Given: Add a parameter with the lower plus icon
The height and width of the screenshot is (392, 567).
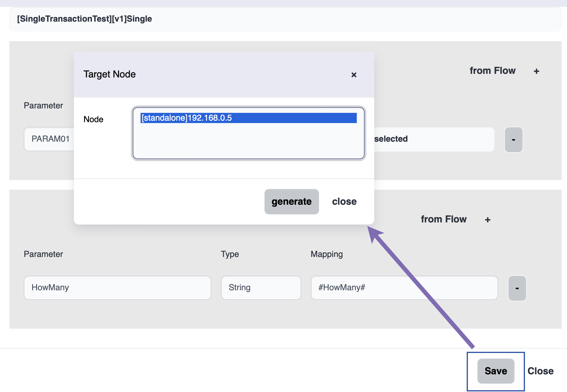Looking at the screenshot, I should tap(487, 220).
